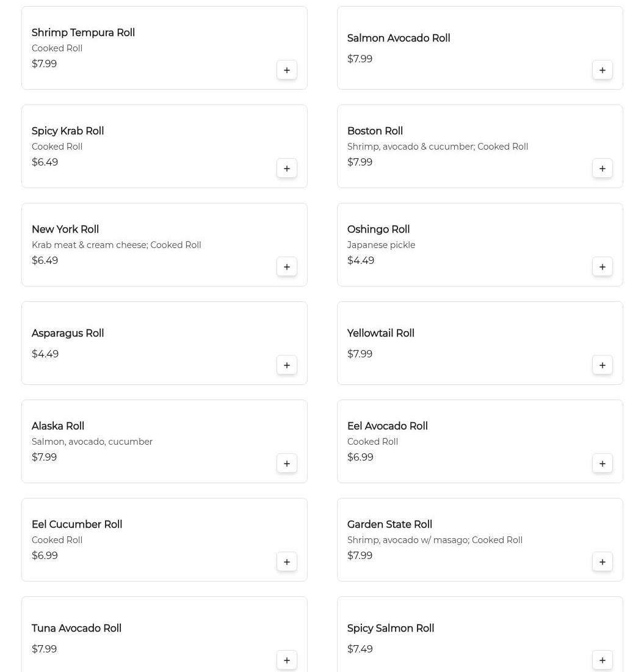Screen dimensions: 641x672
Task: Click the Alaska Roll item name
Action: (x=58, y=426)
